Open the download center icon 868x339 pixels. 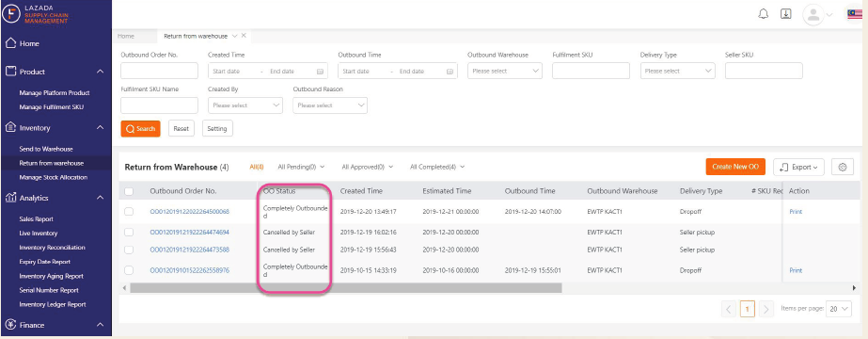click(x=786, y=14)
